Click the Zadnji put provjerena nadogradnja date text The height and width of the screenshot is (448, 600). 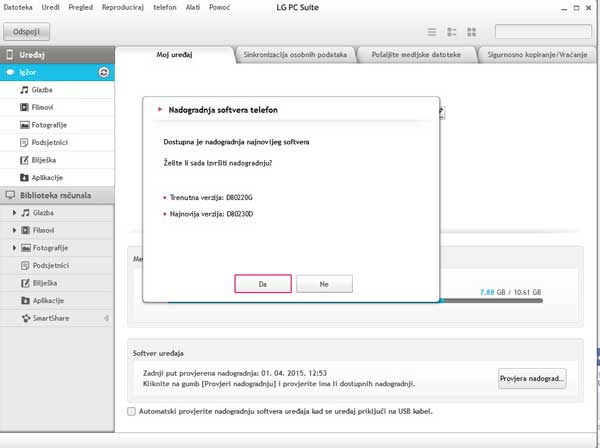[235, 373]
